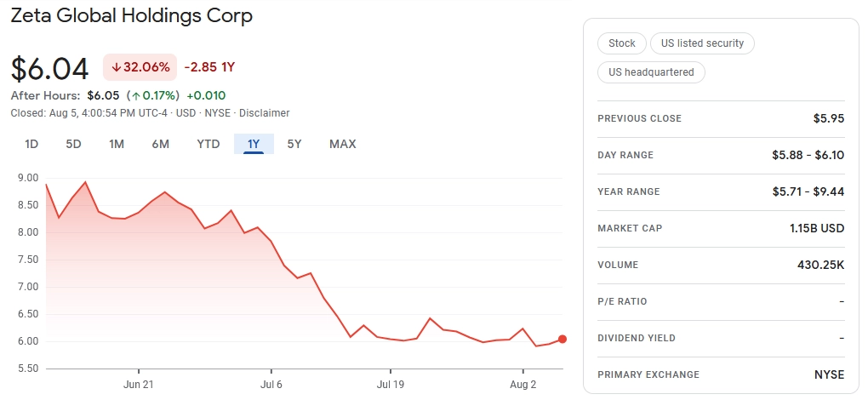Show the MAX chart range
Viewport: 868px width, 400px height.
[x=343, y=145]
